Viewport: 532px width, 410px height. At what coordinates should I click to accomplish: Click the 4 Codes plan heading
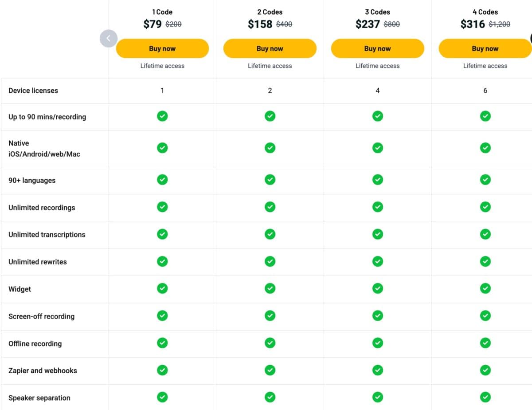(485, 12)
